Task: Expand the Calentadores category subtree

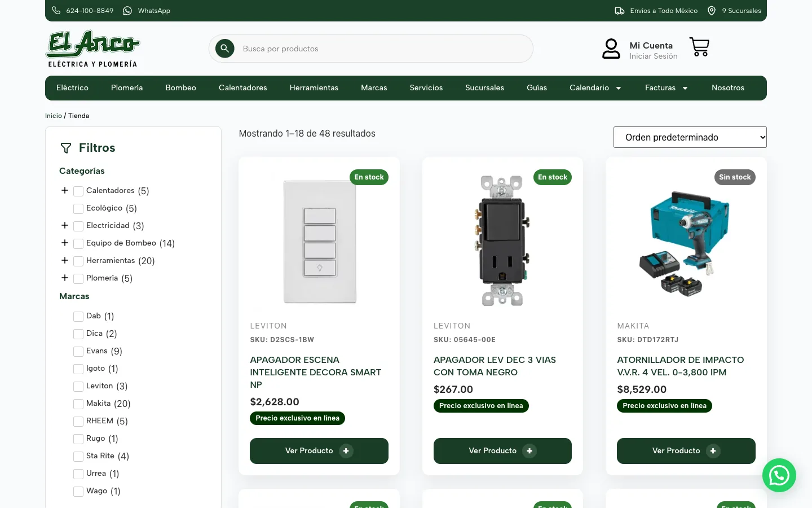Action: (65, 191)
